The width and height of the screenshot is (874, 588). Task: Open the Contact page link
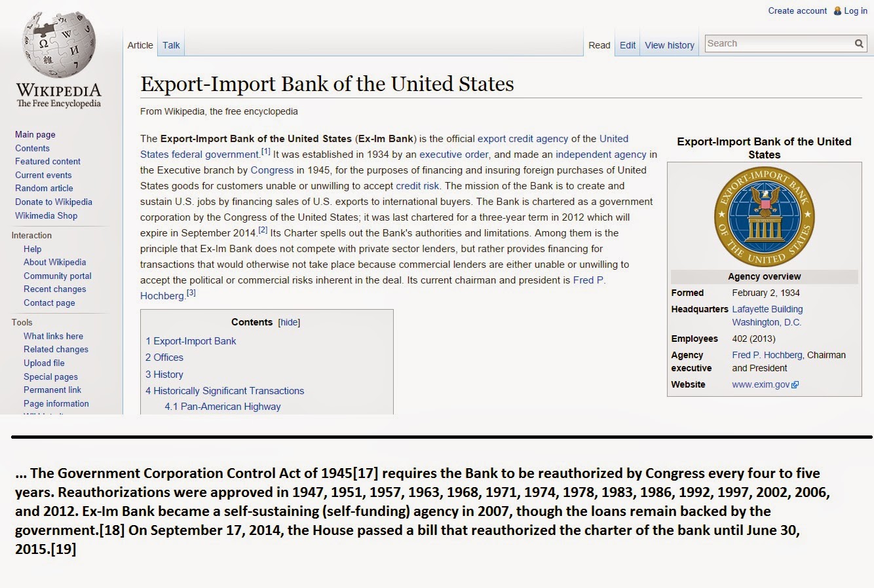click(x=49, y=303)
